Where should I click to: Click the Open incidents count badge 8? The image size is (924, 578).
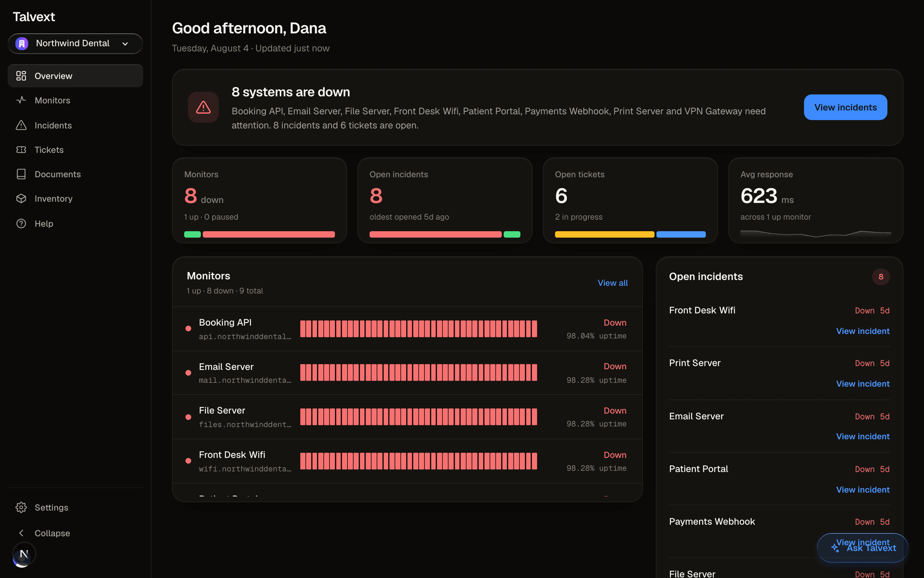point(881,276)
